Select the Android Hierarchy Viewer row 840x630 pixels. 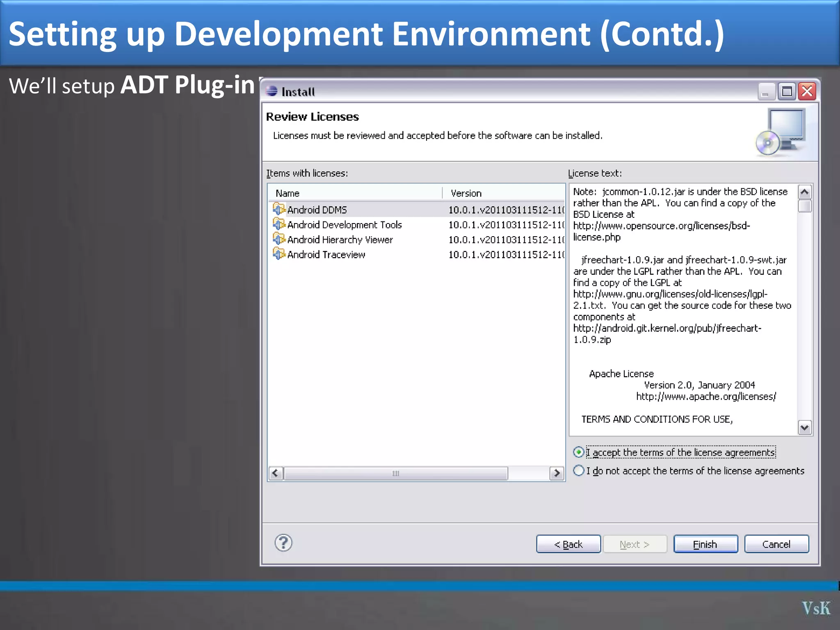pyautogui.click(x=417, y=240)
